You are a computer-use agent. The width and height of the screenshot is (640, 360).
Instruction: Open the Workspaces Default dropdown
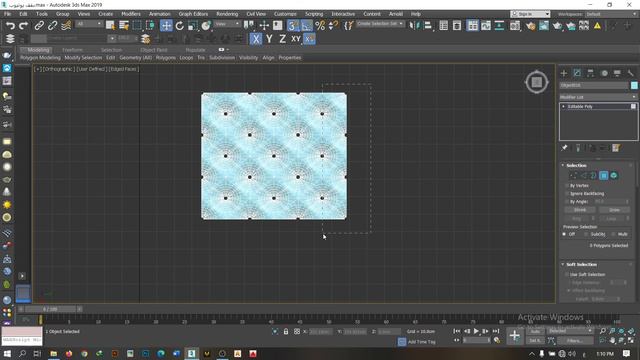(611, 14)
